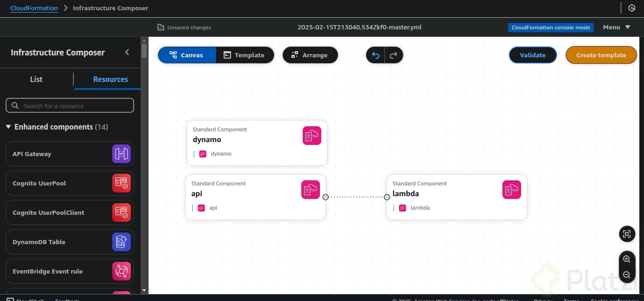Select the API Gateway list item
The image size is (644, 301).
tap(70, 154)
